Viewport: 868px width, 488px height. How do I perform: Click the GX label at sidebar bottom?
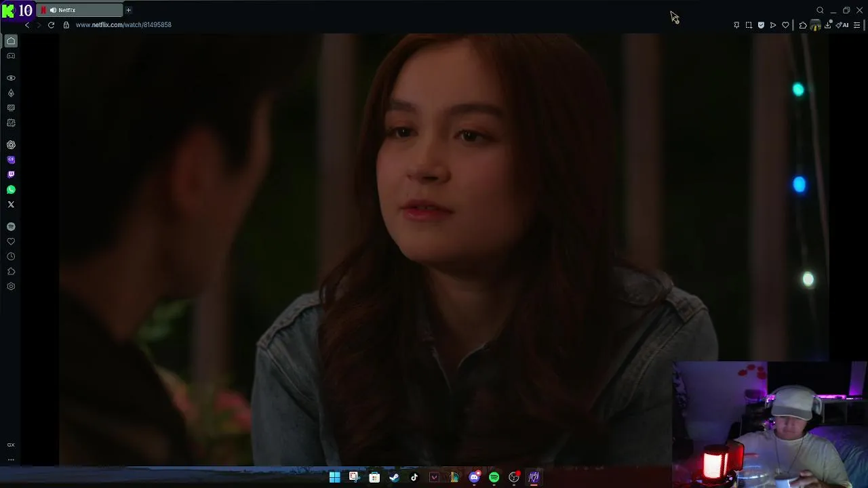11,445
